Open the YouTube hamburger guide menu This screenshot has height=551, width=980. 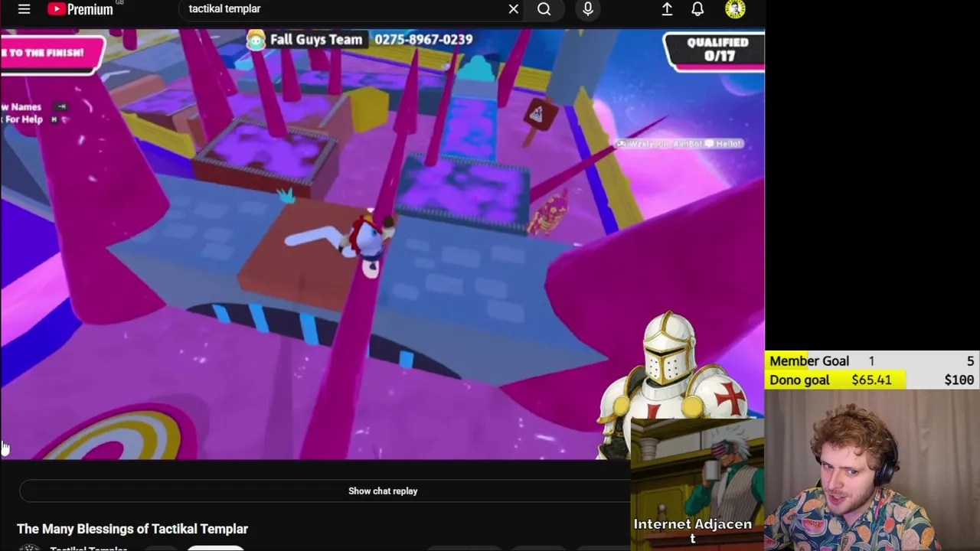[x=24, y=9]
